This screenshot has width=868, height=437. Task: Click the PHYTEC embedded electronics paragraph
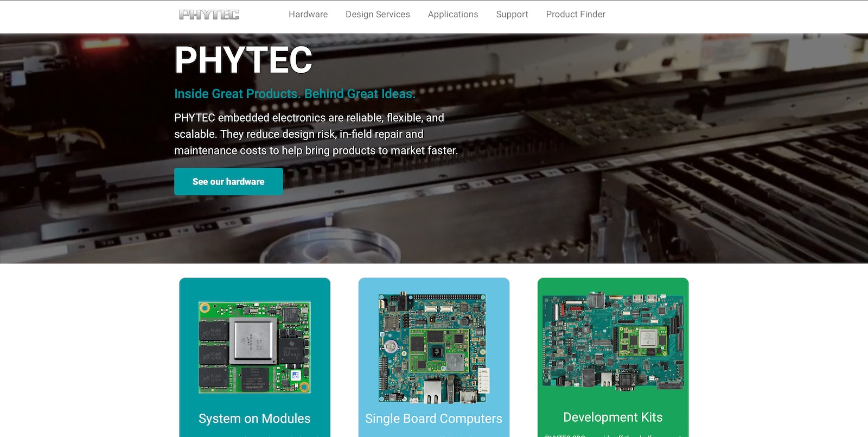point(316,134)
